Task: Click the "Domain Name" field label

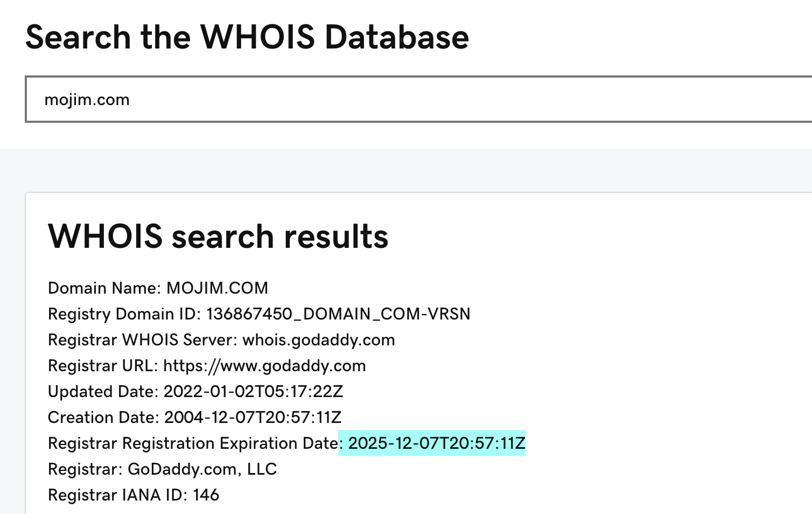Action: tap(102, 288)
